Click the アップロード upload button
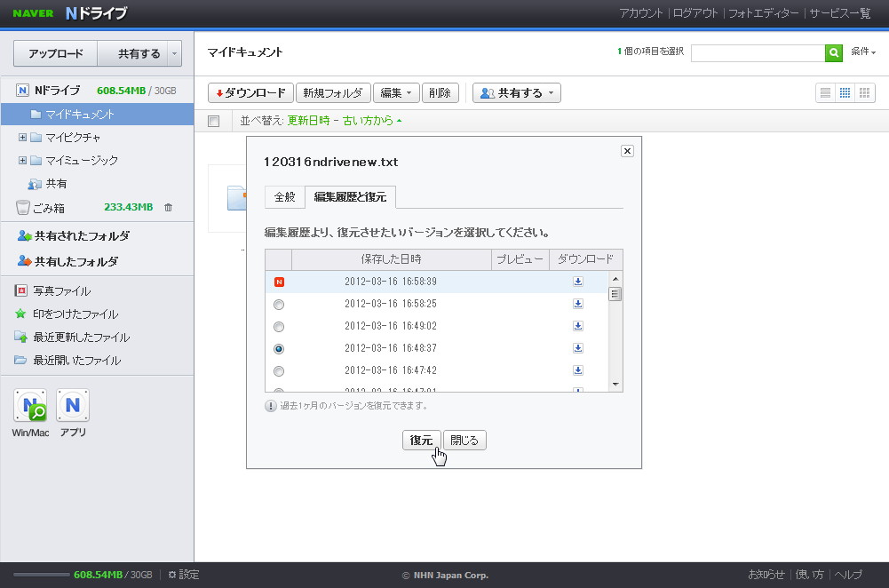This screenshot has width=889, height=588. 55,53
